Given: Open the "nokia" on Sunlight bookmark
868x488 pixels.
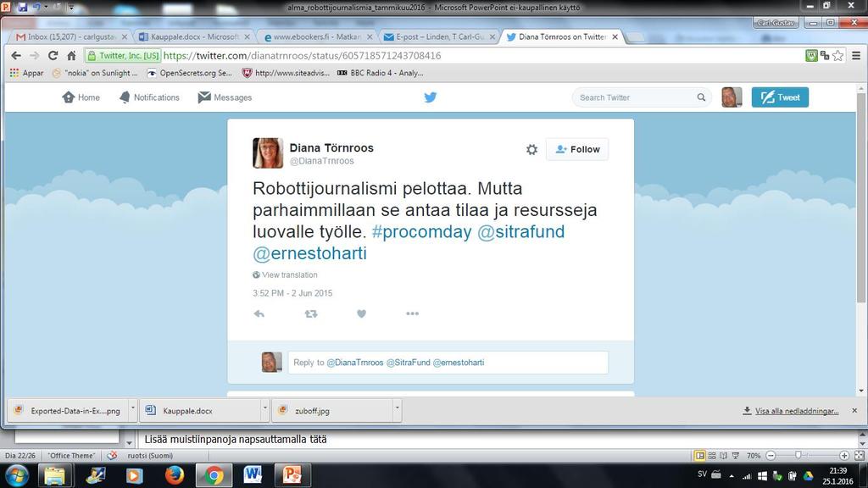Looking at the screenshot, I should (94, 73).
